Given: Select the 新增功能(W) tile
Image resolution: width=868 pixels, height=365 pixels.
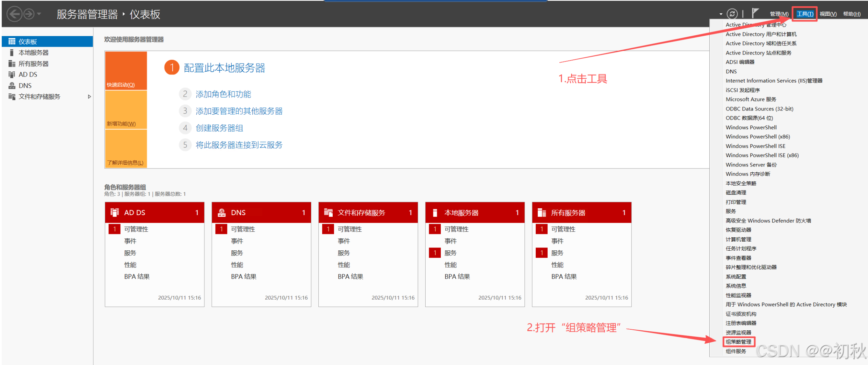Looking at the screenshot, I should coord(126,110).
